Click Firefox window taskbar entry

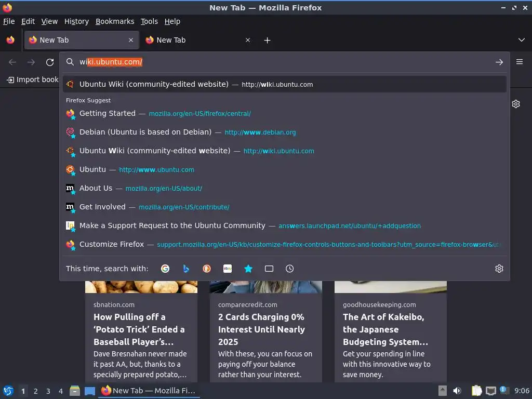pos(149,391)
